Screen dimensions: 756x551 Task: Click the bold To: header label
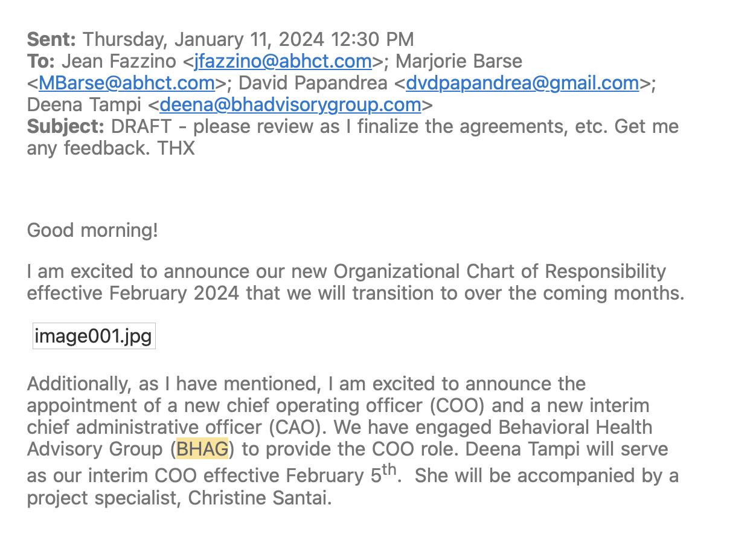pos(41,61)
